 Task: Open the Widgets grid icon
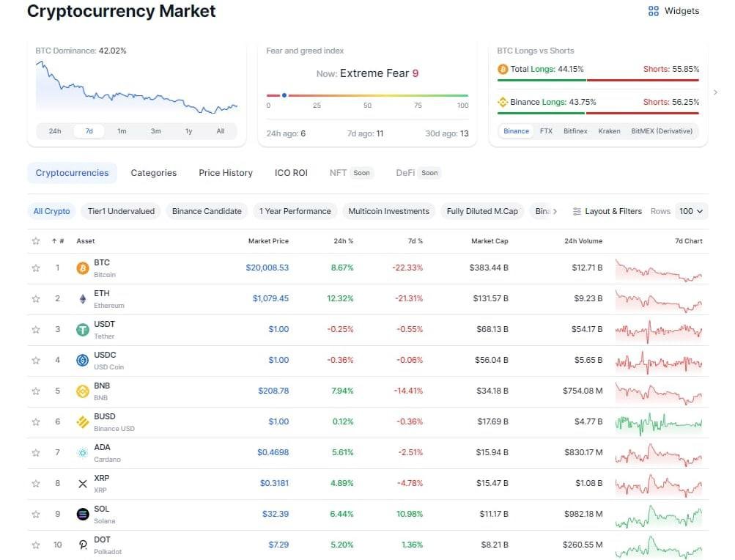pos(654,11)
